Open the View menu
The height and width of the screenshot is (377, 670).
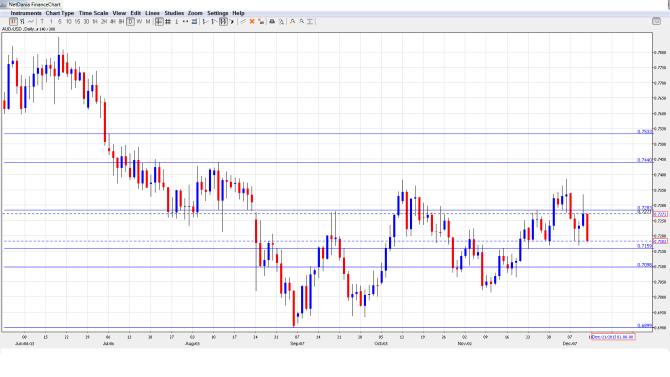[119, 13]
